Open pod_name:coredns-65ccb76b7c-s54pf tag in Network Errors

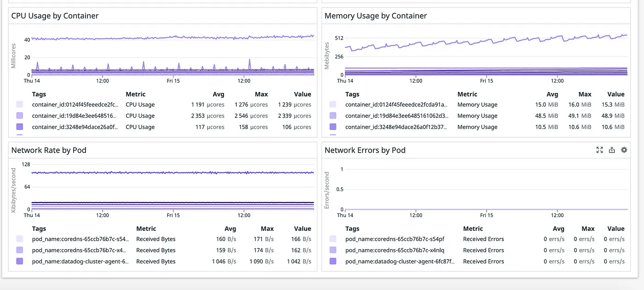394,239
